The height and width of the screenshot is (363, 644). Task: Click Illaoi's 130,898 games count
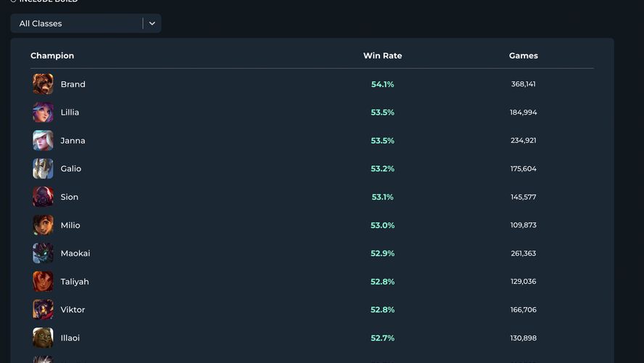point(523,338)
